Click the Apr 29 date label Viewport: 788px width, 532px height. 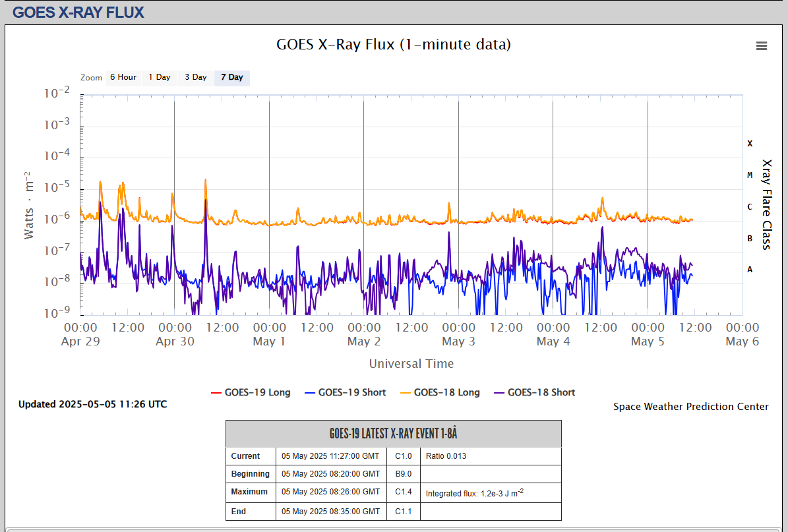[80, 341]
